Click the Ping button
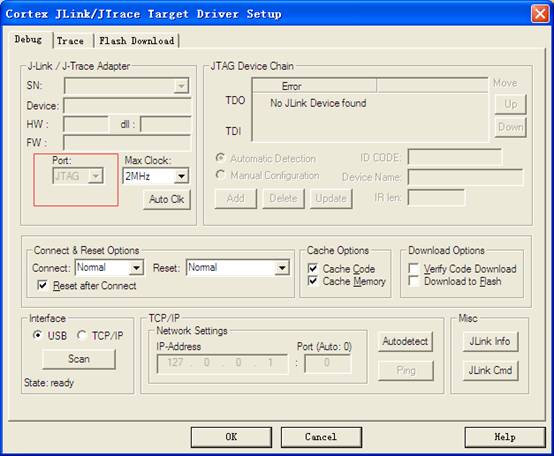 point(406,371)
